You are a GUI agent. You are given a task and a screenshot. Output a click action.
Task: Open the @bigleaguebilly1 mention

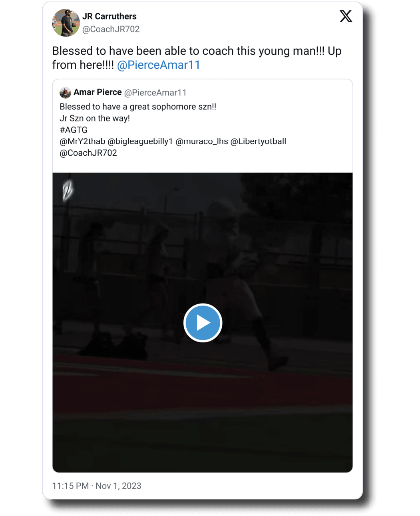click(140, 141)
